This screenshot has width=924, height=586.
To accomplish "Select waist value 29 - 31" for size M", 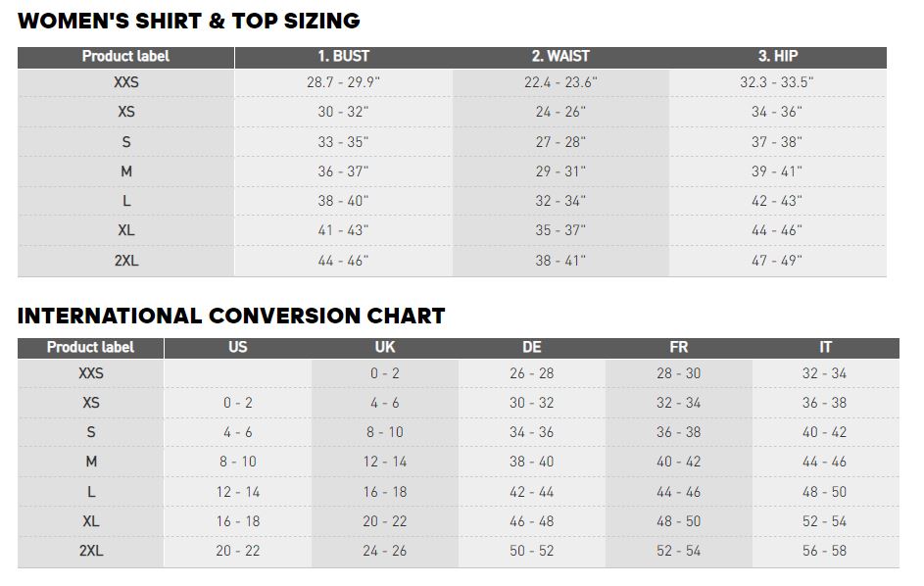I will [x=560, y=171].
